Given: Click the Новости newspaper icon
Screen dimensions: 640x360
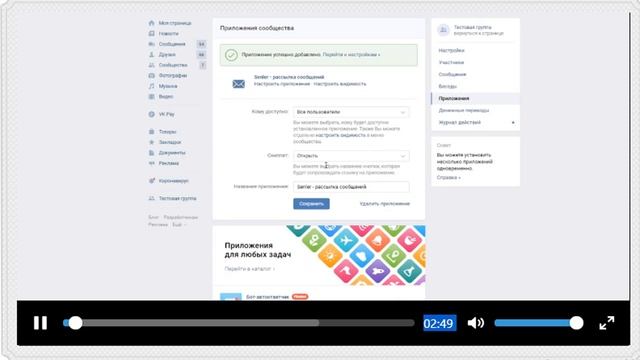Looking at the screenshot, I should coord(151,33).
